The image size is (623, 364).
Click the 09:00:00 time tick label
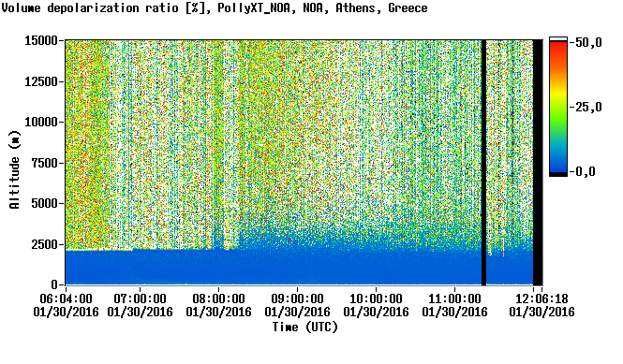[297, 305]
